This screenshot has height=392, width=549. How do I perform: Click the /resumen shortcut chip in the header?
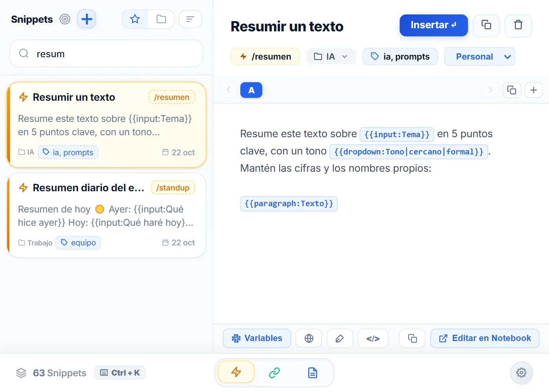pyautogui.click(x=265, y=56)
